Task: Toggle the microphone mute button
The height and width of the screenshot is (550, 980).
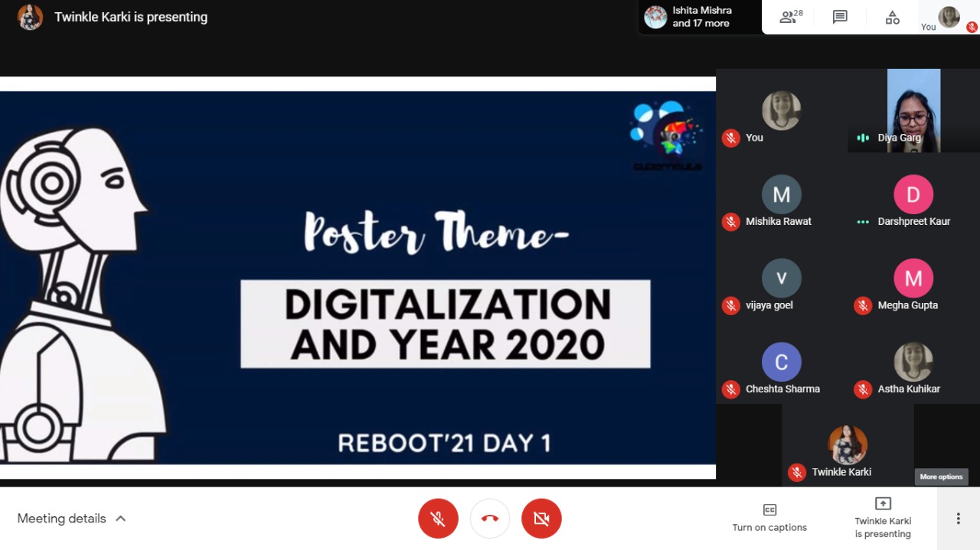Action: coord(438,519)
